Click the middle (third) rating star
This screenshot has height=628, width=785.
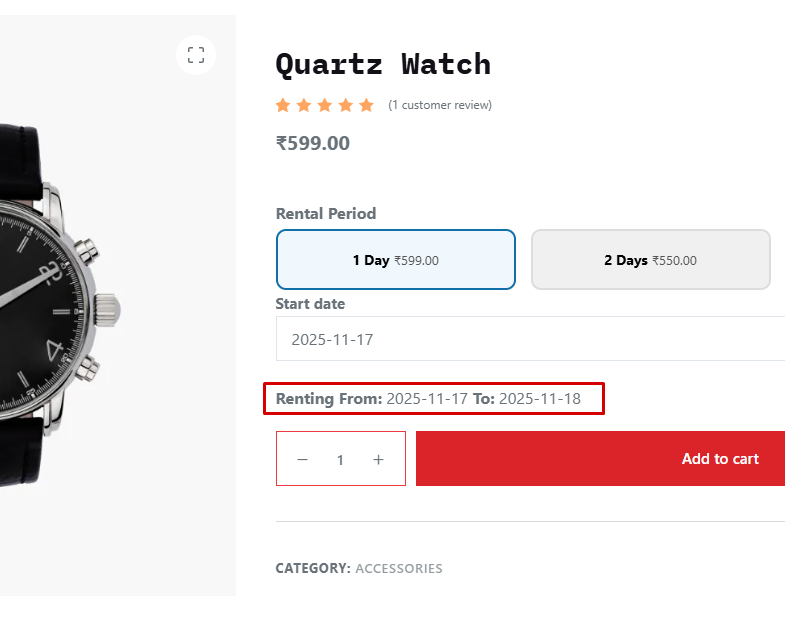click(x=324, y=105)
